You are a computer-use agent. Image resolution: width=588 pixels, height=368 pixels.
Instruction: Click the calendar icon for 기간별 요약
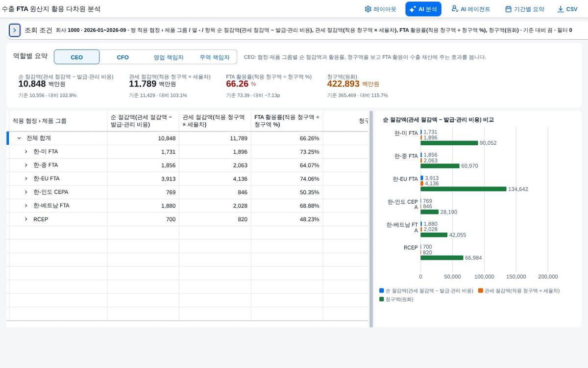508,9
